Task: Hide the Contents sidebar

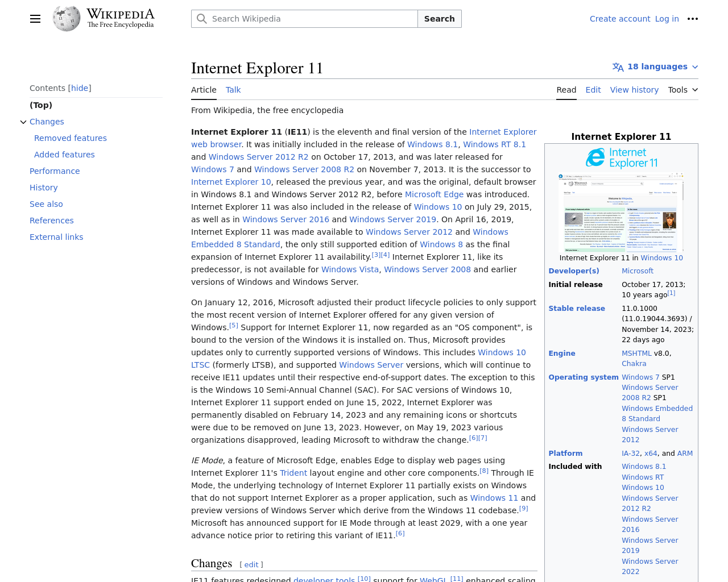Action: point(80,88)
